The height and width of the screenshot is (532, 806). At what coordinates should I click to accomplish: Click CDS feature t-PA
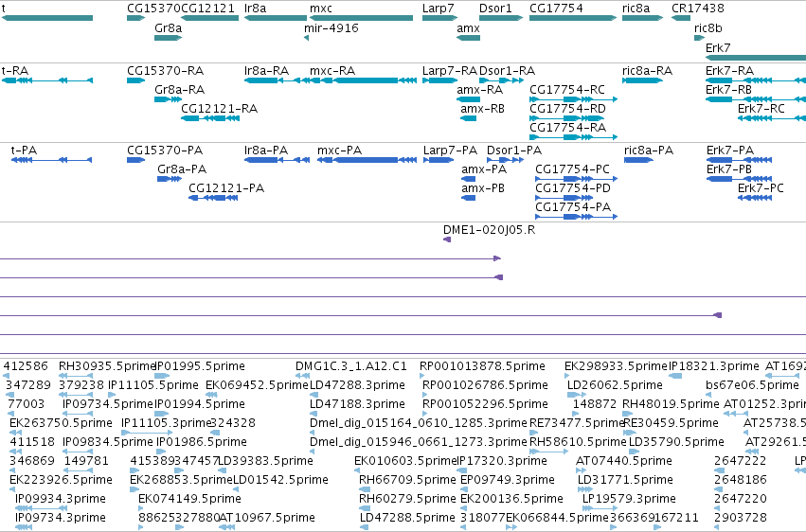(x=51, y=160)
